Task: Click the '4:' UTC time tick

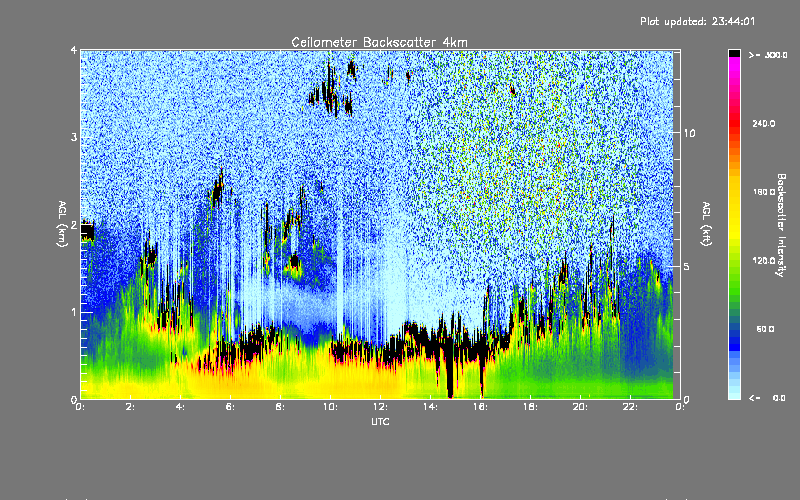Action: [x=180, y=407]
